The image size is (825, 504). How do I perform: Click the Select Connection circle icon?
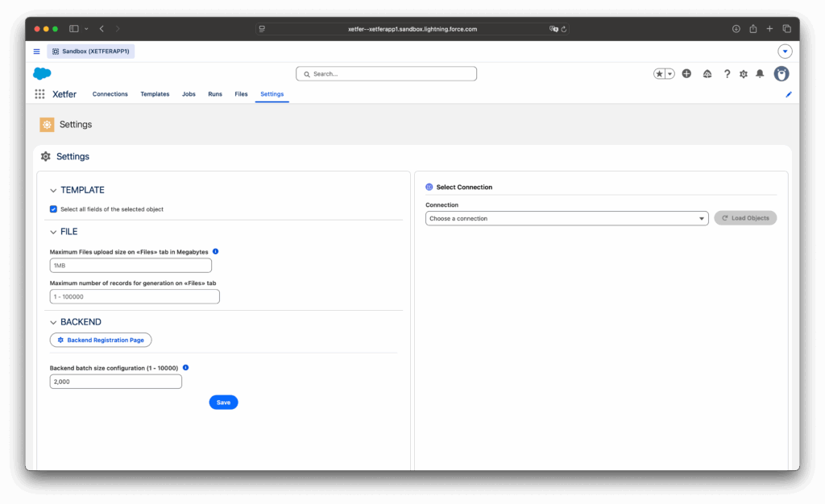pyautogui.click(x=429, y=187)
